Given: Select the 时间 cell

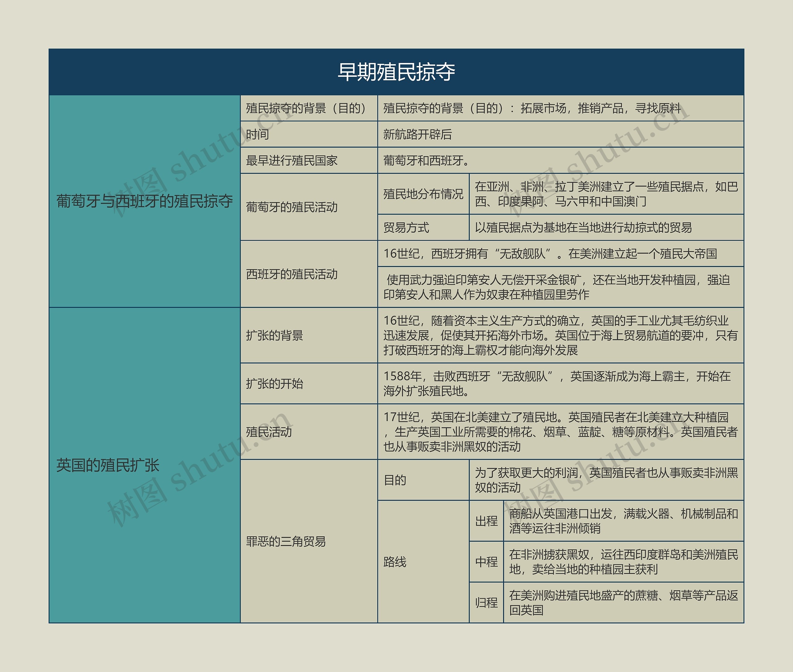Looking at the screenshot, I should (309, 134).
